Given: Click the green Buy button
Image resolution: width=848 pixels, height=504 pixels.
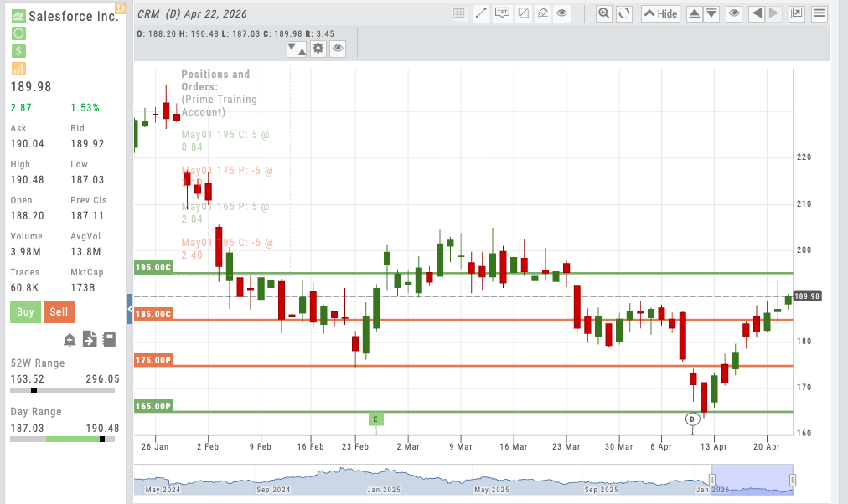Looking at the screenshot, I should [x=25, y=312].
